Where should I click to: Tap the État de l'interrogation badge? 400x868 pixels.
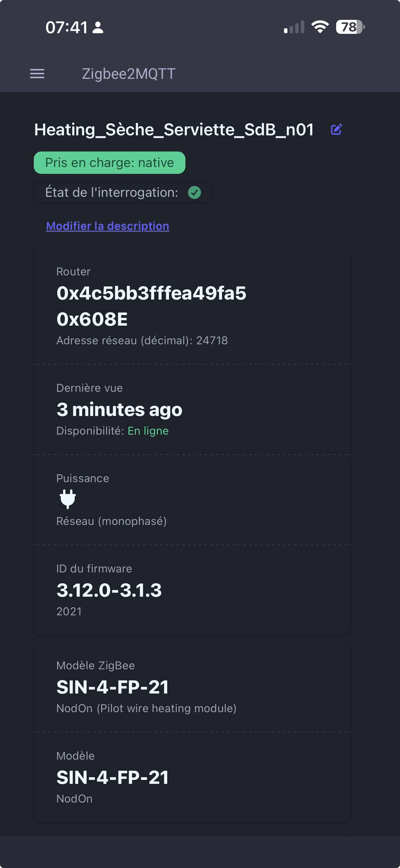point(123,192)
